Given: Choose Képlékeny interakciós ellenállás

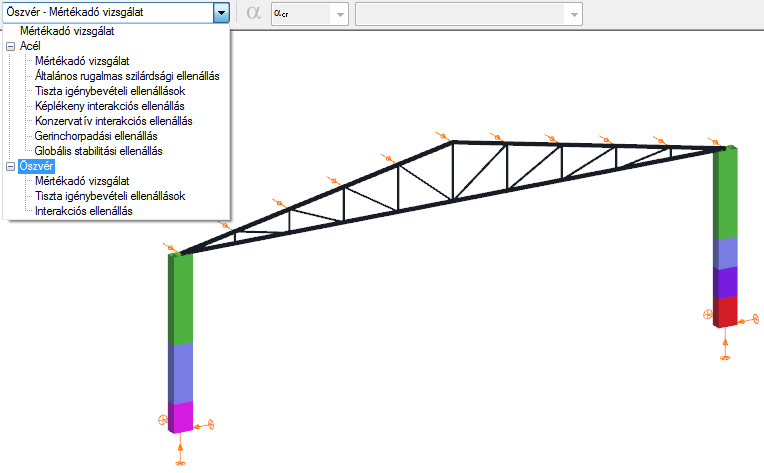Looking at the screenshot, I should coord(110,106).
